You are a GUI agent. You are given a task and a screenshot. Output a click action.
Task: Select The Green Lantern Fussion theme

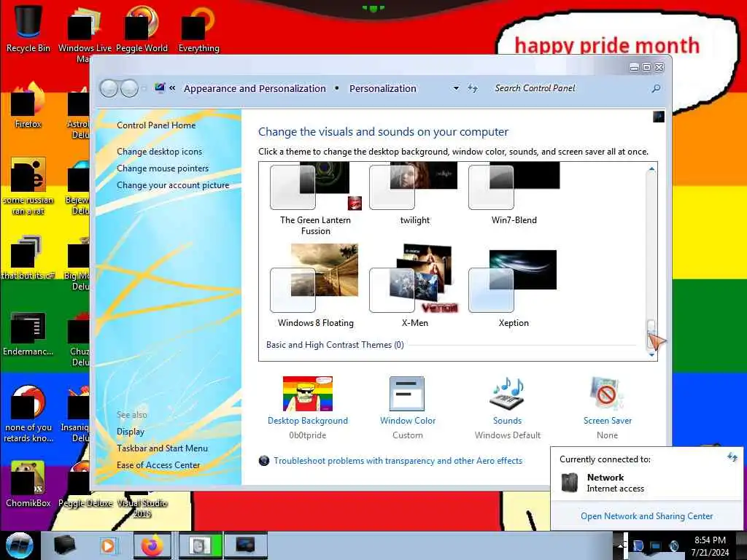click(315, 198)
